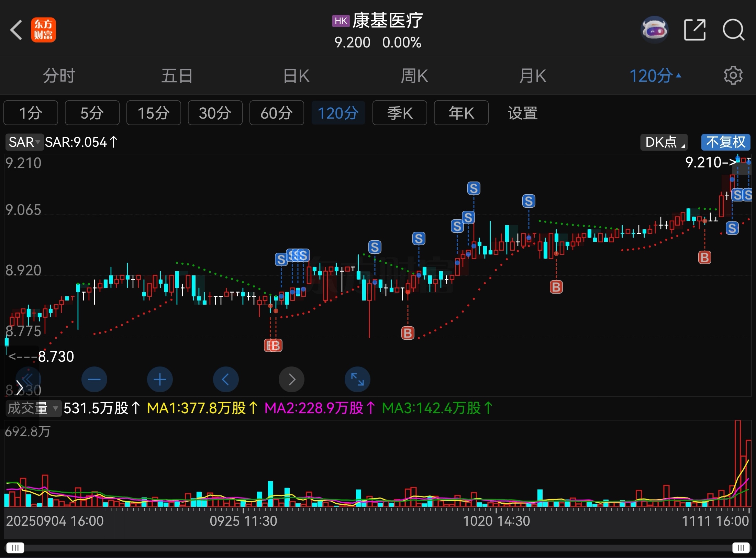Open the SAR indicator dropdown
The width and height of the screenshot is (756, 558).
[x=24, y=142]
